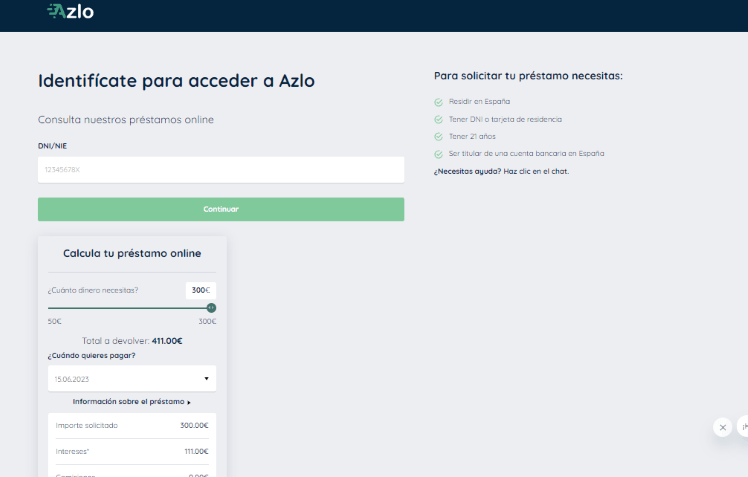Click the 300€ amount value box

coord(201,290)
